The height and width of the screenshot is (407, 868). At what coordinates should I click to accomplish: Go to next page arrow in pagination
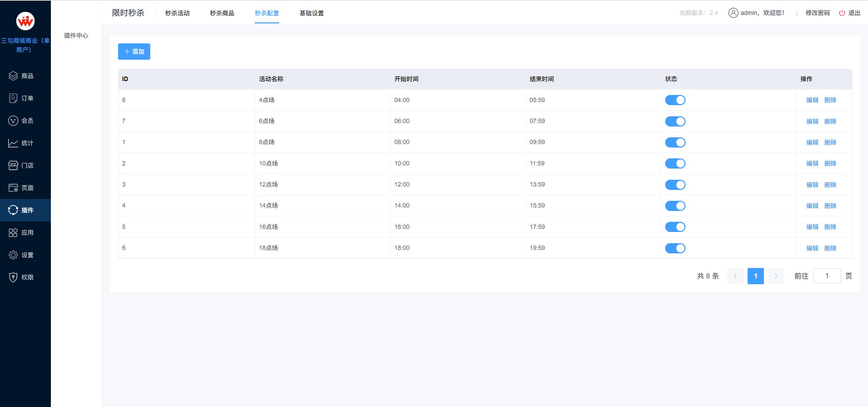coord(776,276)
